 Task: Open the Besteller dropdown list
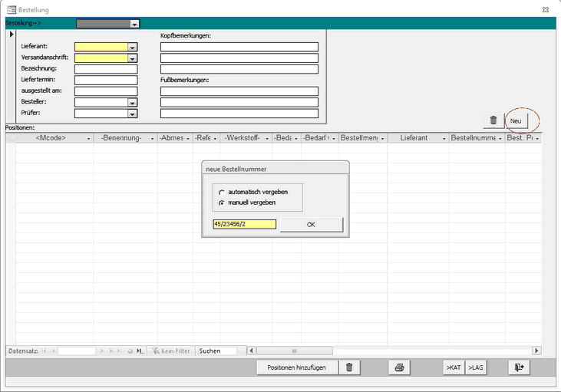click(133, 102)
